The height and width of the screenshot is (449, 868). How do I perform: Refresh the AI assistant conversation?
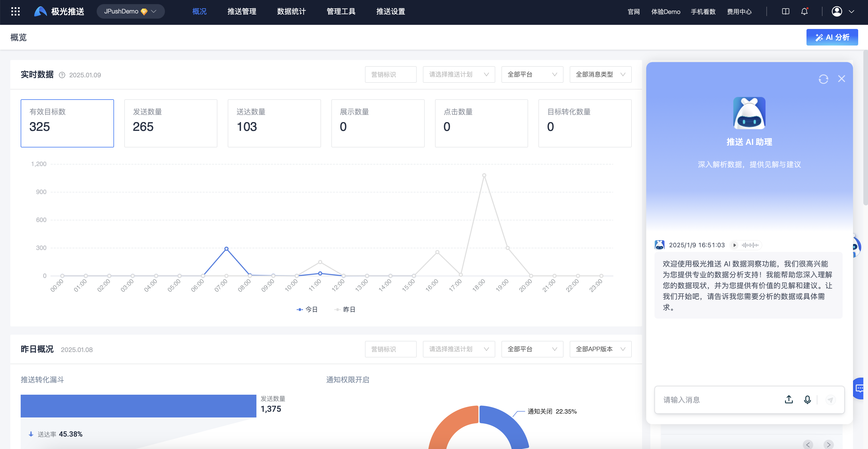click(x=823, y=79)
